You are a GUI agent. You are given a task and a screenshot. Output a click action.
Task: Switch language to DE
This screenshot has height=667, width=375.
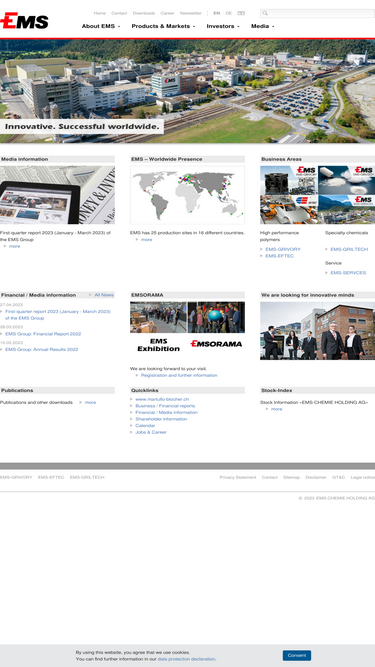pos(229,13)
